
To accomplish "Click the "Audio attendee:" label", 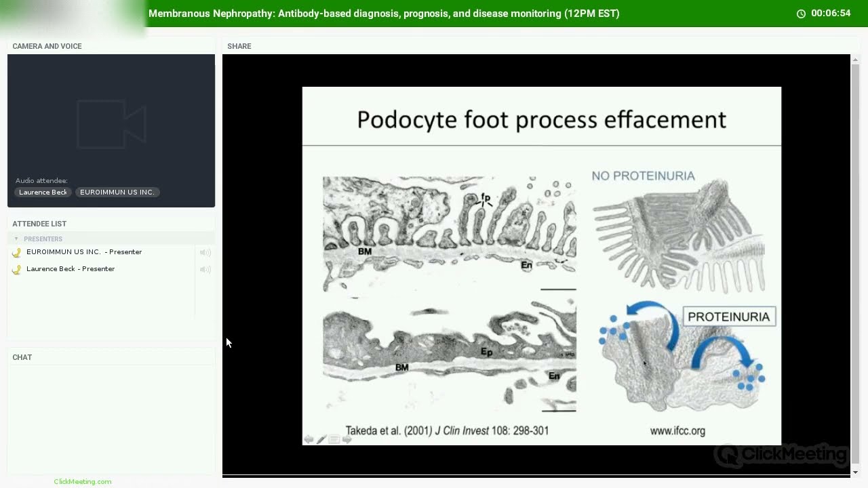I will [41, 181].
